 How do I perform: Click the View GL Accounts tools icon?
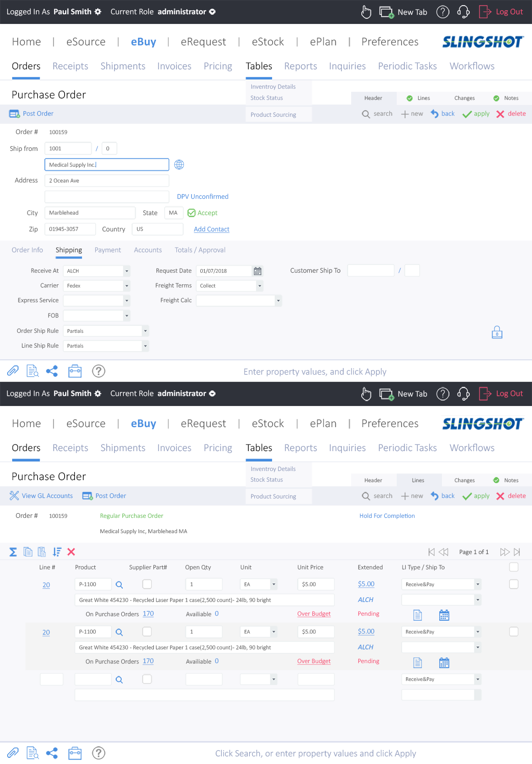pos(14,495)
